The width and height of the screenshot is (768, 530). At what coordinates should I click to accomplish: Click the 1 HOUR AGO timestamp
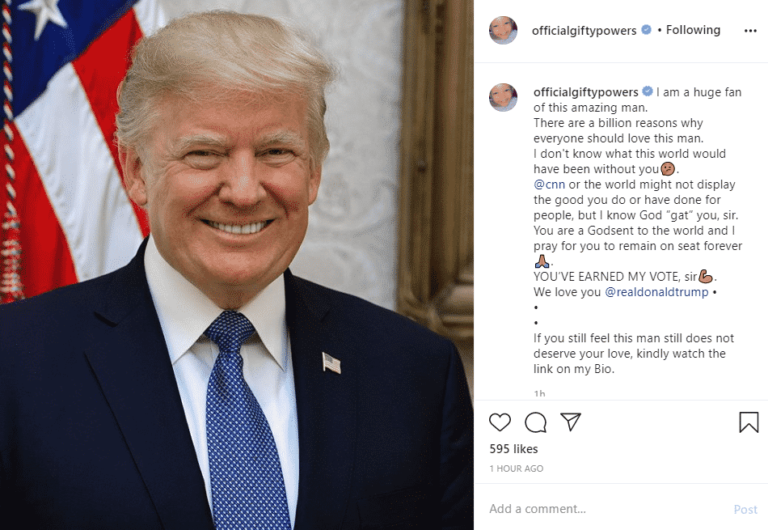(516, 468)
